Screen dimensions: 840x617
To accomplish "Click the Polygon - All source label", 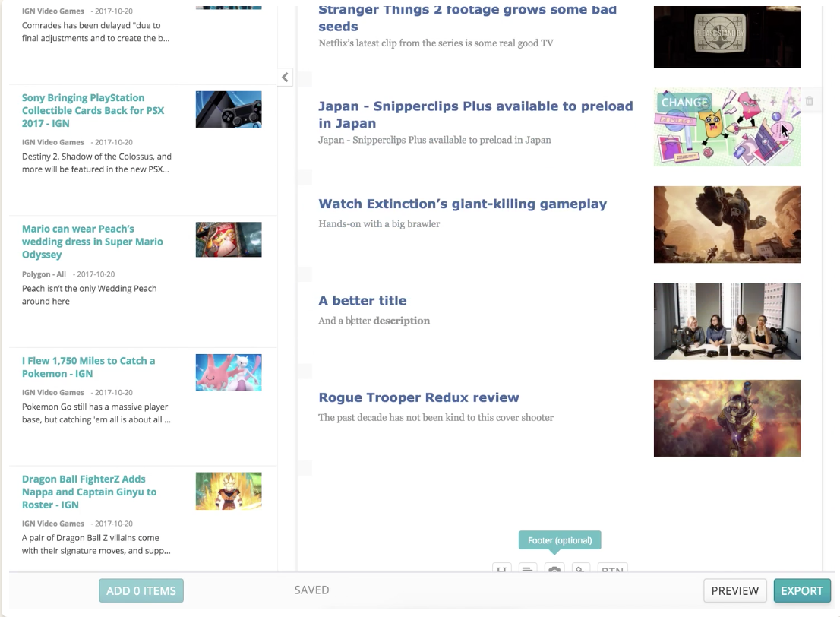I will pyautogui.click(x=44, y=274).
